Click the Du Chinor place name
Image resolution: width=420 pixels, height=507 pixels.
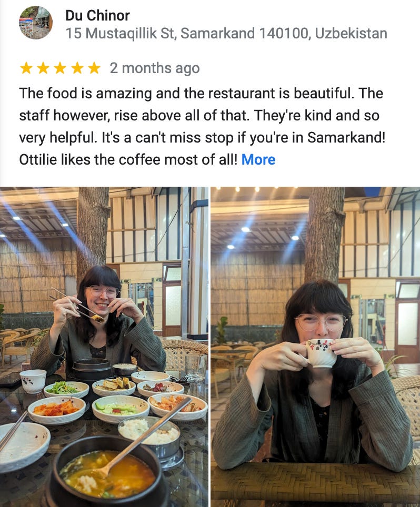point(97,15)
